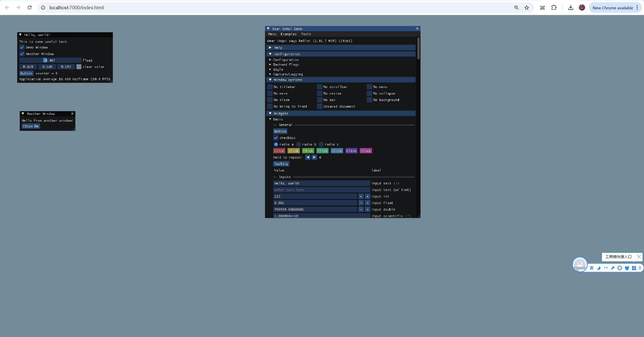Click the float slider showing 0.407

pos(50,60)
